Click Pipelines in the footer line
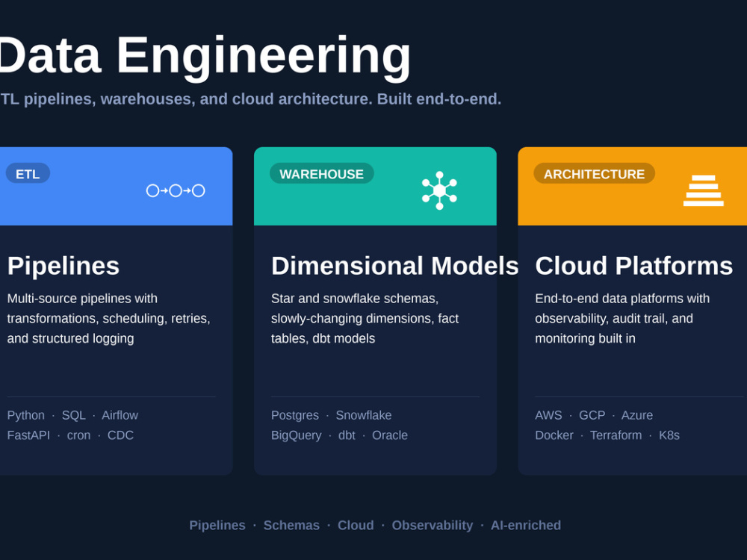747x560 pixels. [217, 525]
